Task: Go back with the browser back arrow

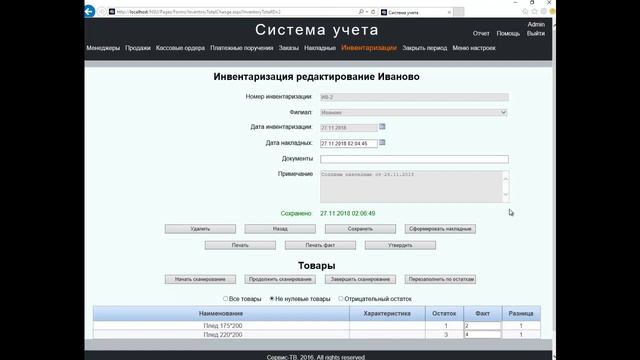Action: (89, 11)
